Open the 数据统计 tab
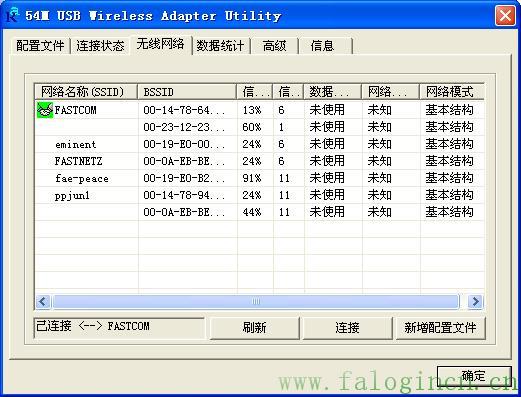This screenshot has width=521, height=397. click(x=220, y=46)
